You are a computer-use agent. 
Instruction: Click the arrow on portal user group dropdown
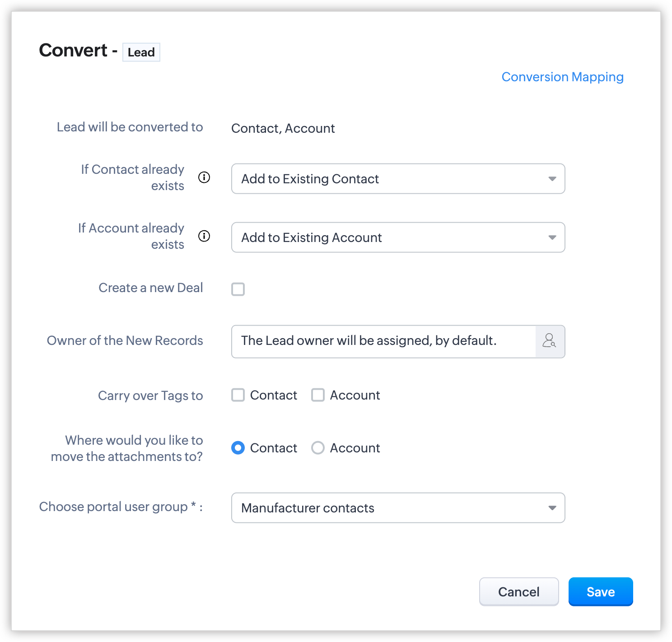click(552, 508)
